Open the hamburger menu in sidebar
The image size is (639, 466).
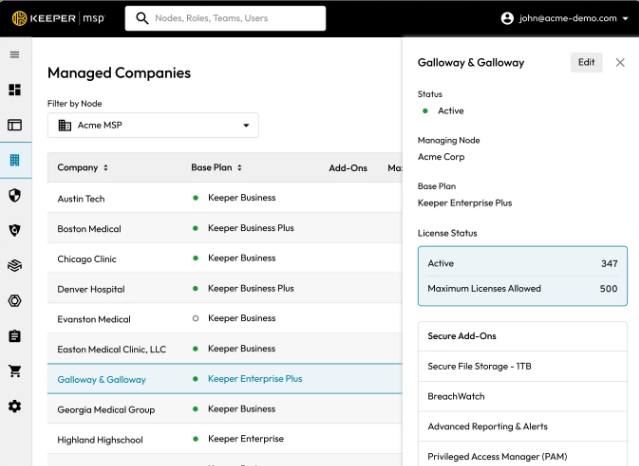14,55
